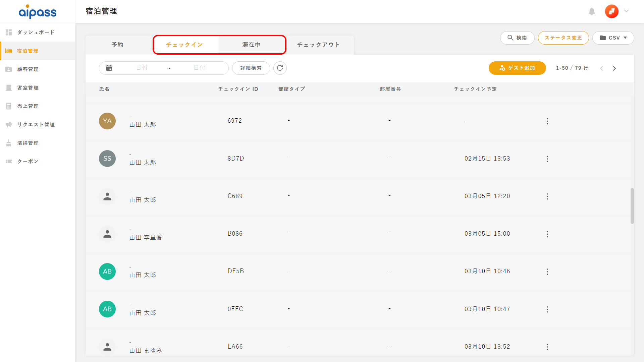The width and height of the screenshot is (644, 362).
Task: Open the CSV dropdown
Action: [x=613, y=38]
